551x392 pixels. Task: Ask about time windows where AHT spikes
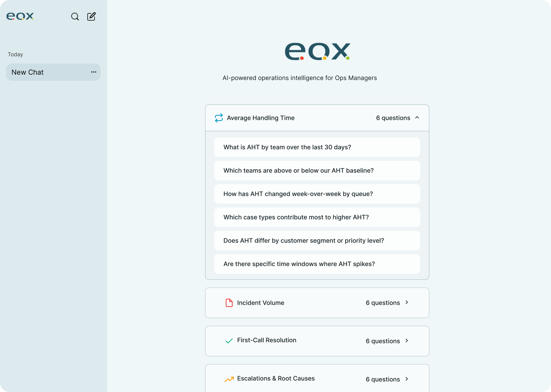point(317,264)
